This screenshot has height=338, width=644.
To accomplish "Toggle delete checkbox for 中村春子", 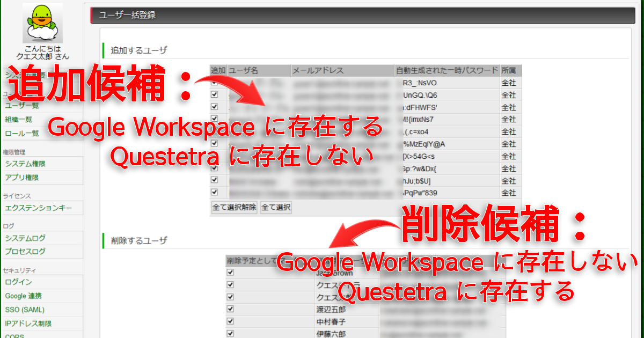I will point(231,321).
